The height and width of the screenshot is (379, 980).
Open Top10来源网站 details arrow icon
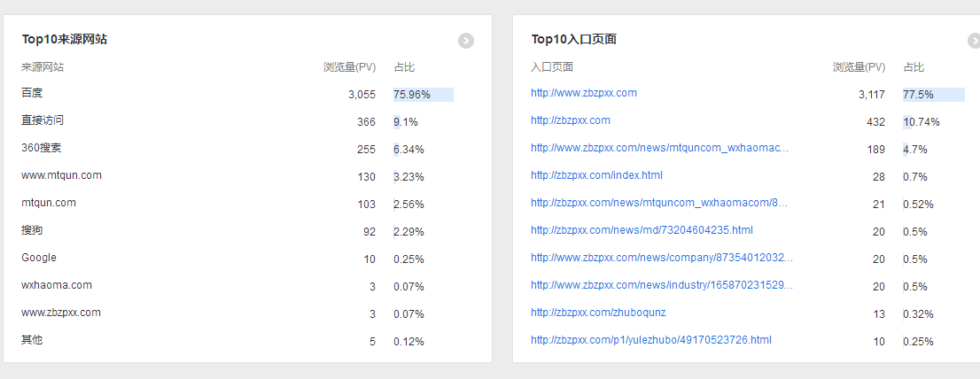(x=466, y=41)
